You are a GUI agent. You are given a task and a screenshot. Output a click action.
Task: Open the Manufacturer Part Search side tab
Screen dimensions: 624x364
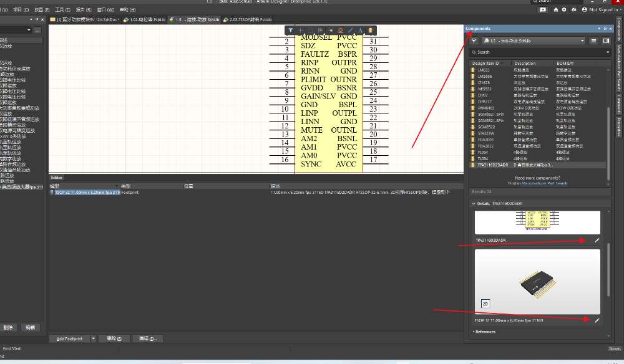(619, 67)
